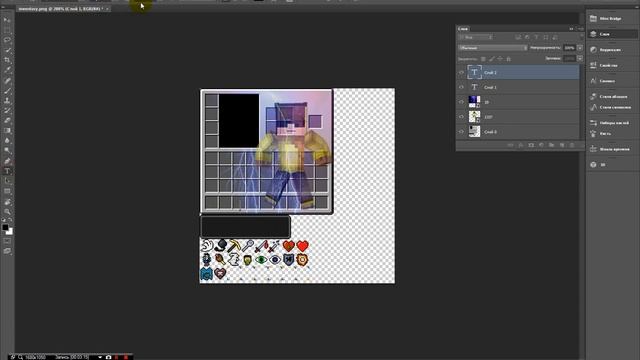Create a new layer group
The height and width of the screenshot is (360, 640).
tap(551, 145)
